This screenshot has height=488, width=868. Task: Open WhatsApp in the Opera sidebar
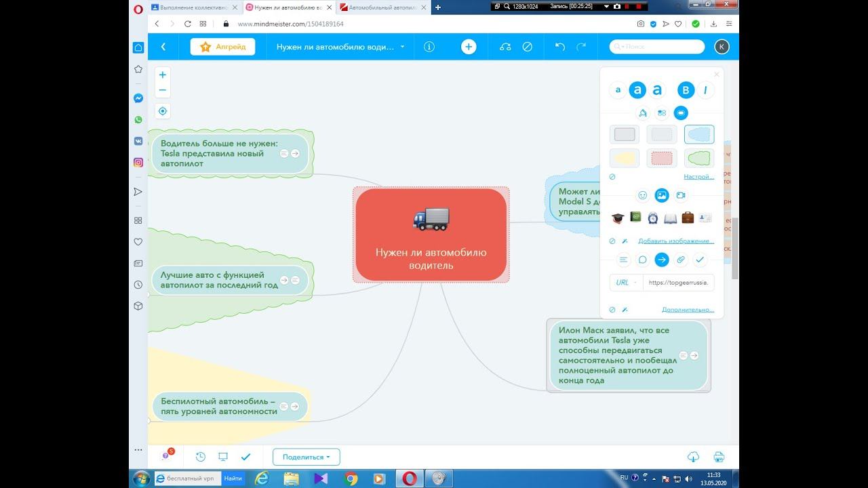coord(138,119)
